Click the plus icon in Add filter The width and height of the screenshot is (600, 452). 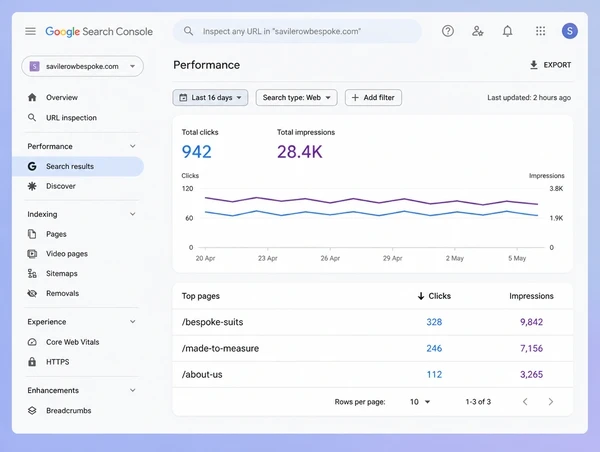[355, 98]
